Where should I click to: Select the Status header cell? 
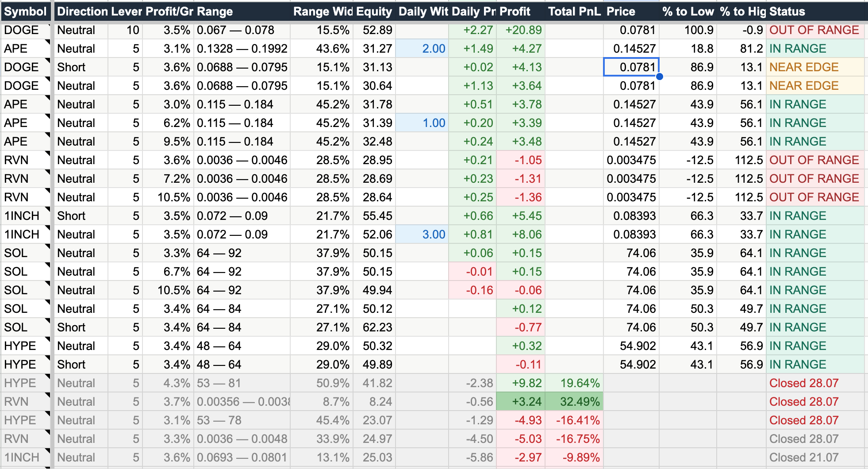coord(815,12)
